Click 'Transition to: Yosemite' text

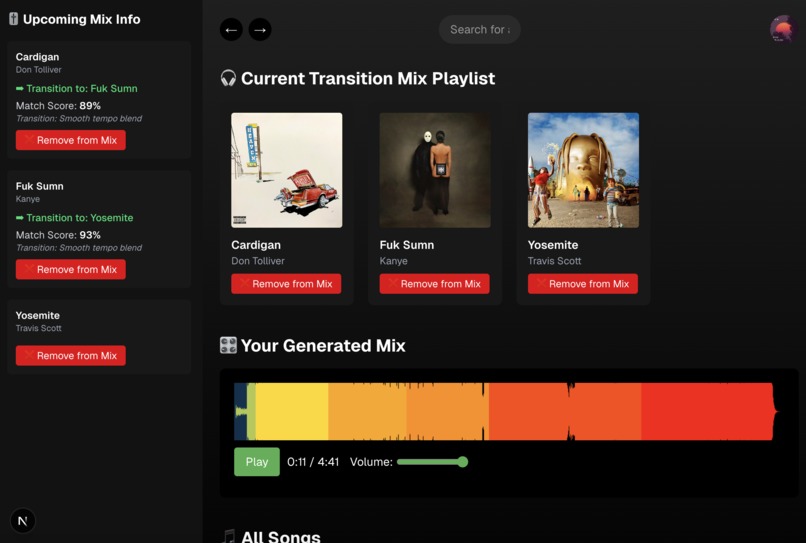click(80, 218)
